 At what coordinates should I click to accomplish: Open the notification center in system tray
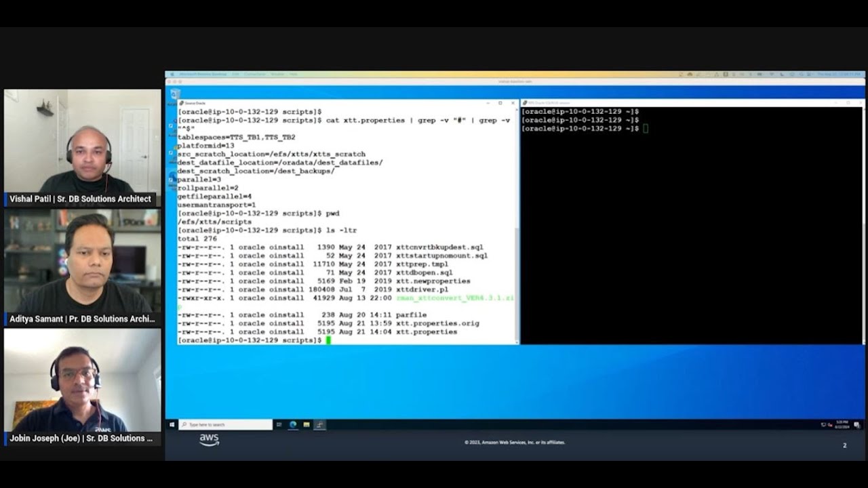click(x=857, y=425)
